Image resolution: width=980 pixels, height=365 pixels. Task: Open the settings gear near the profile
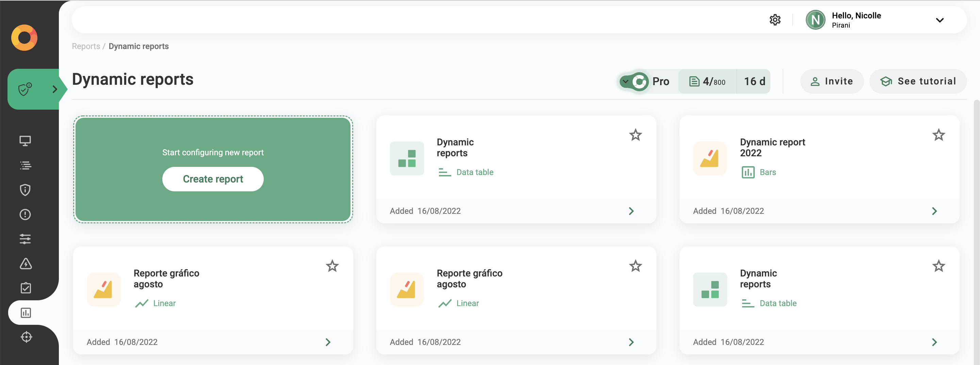point(775,19)
